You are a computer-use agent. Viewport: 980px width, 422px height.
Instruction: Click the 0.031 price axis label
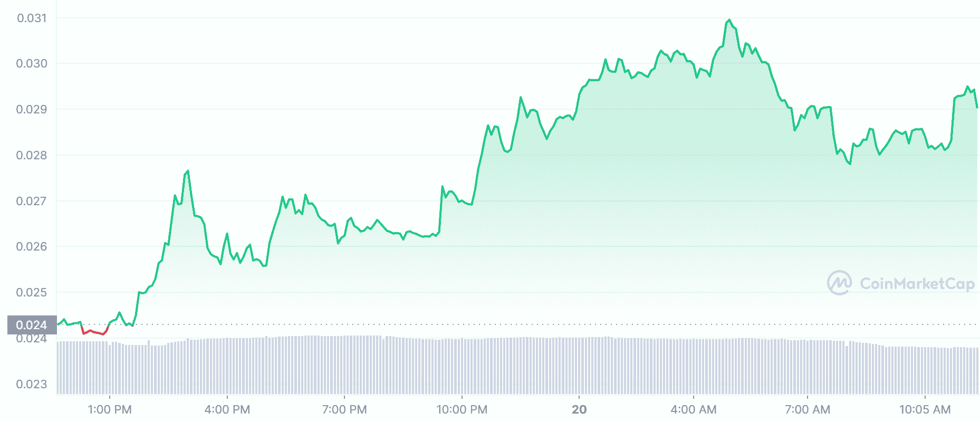tap(32, 18)
